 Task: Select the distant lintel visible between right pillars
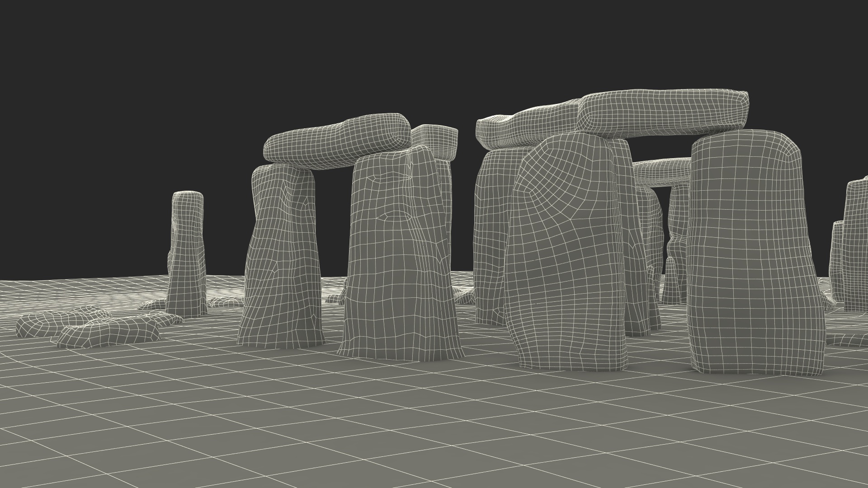coord(661,172)
